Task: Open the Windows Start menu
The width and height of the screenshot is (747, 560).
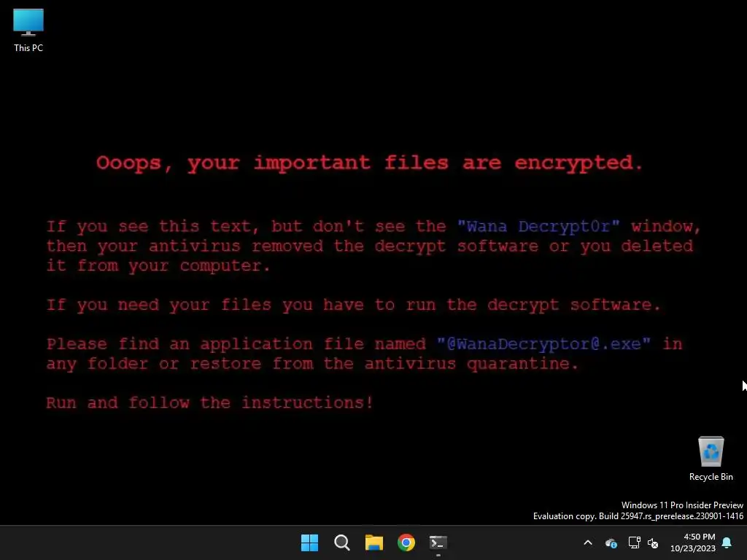Action: coord(309,542)
